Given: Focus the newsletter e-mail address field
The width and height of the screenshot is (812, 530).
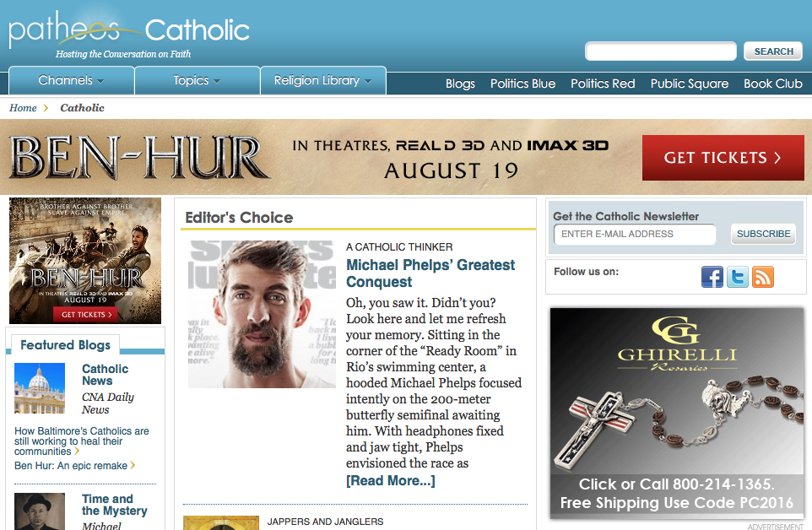Looking at the screenshot, I should click(635, 234).
